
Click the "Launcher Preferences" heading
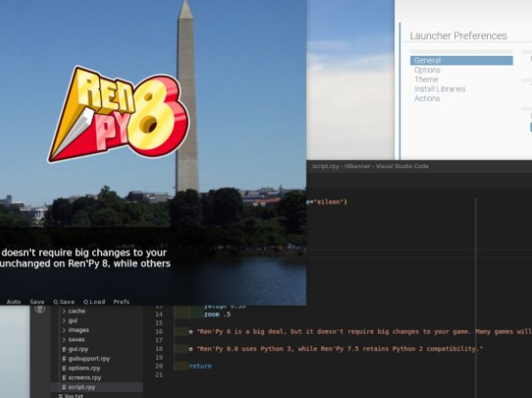459,35
